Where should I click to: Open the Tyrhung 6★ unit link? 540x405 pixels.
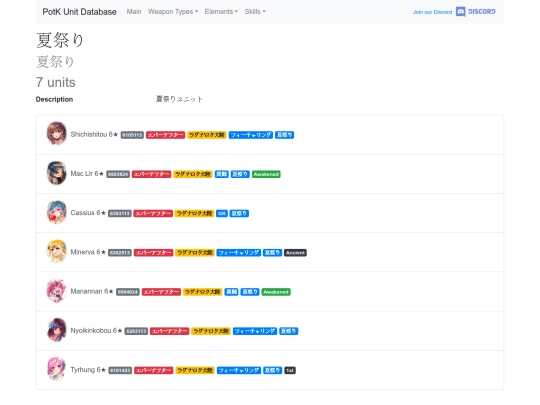88,370
